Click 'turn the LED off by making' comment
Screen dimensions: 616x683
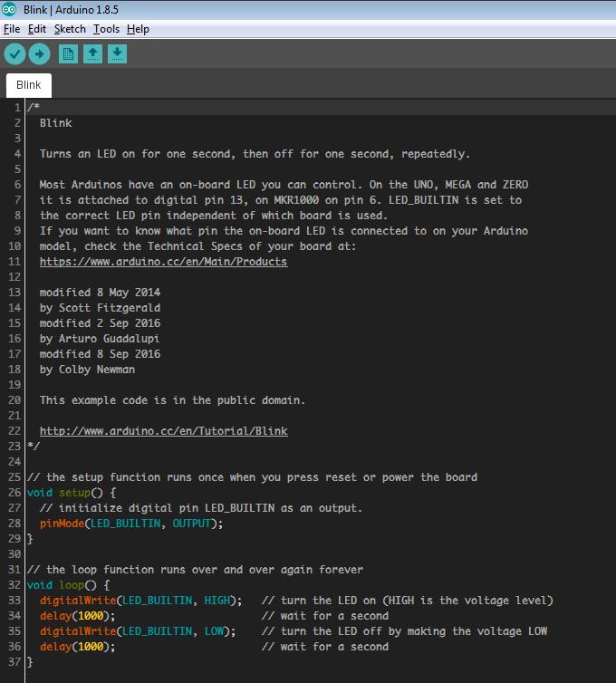click(404, 631)
